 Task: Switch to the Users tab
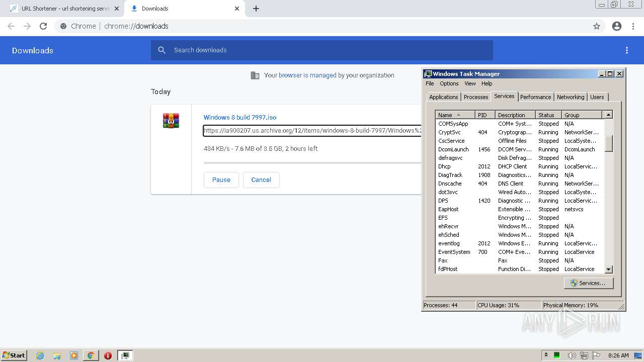597,97
